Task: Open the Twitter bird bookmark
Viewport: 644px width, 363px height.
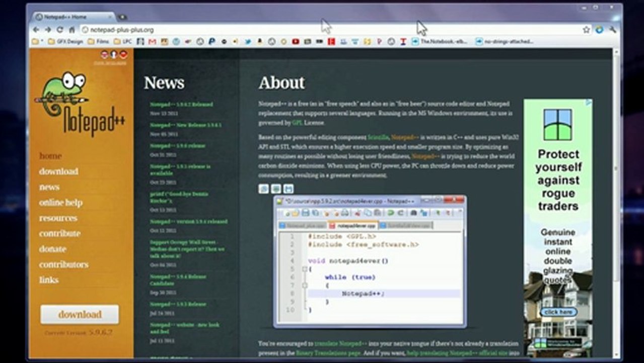Action: pos(248,42)
